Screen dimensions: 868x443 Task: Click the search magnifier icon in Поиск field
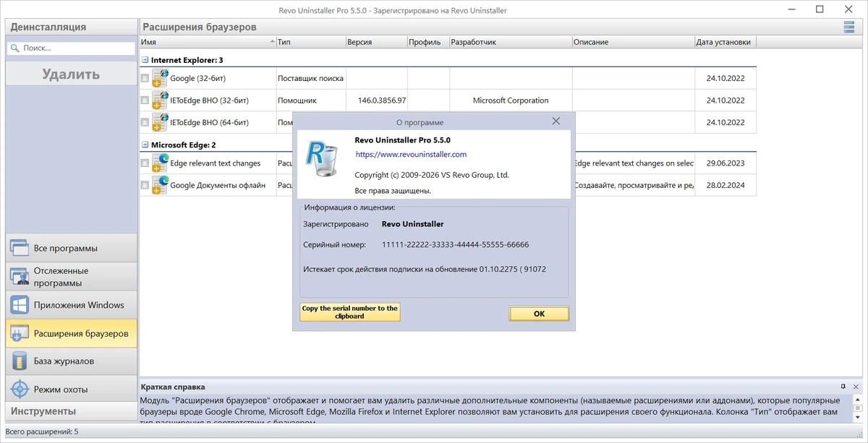pos(14,48)
